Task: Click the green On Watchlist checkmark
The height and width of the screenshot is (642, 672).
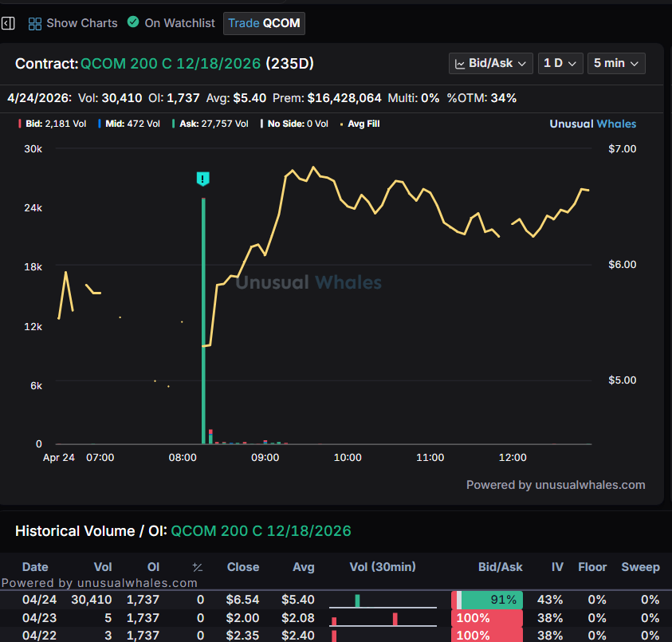Action: (x=133, y=22)
